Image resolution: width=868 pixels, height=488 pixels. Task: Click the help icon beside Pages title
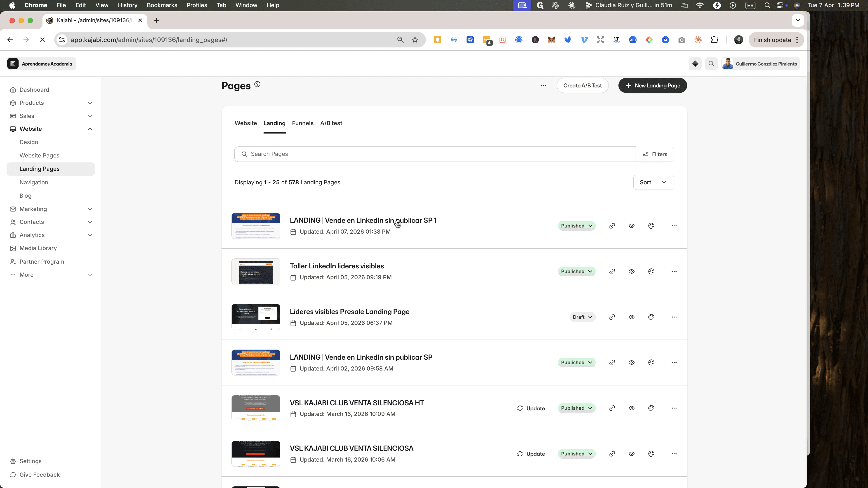[257, 84]
